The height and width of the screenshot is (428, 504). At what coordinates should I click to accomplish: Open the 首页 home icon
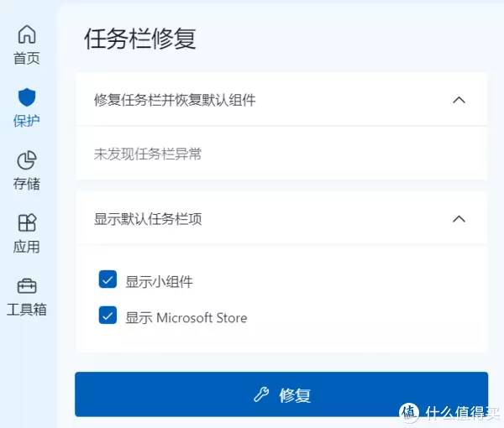pyautogui.click(x=27, y=34)
